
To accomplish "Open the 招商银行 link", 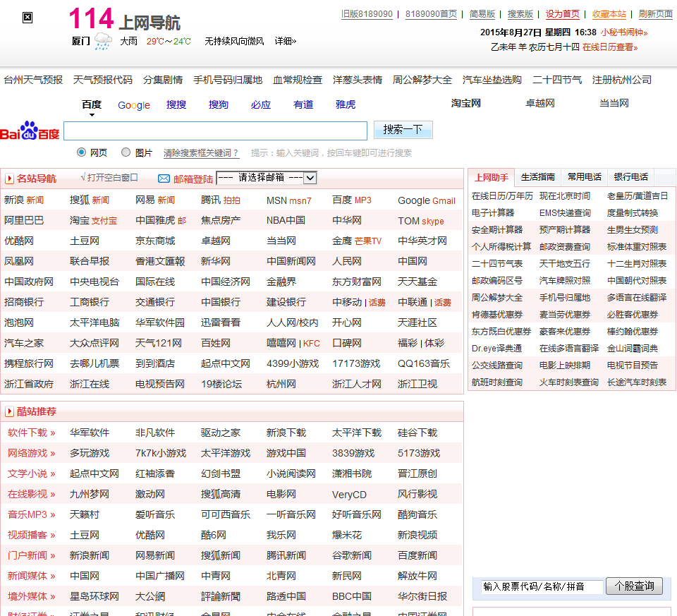I will click(24, 303).
